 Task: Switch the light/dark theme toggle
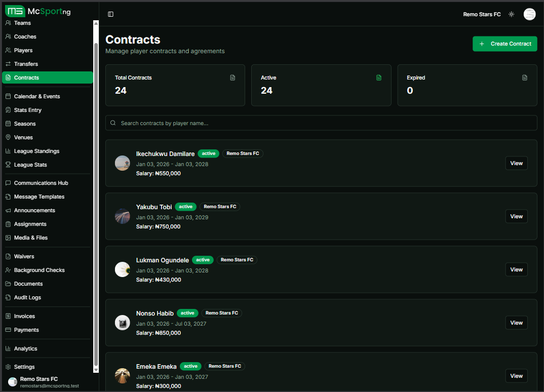tap(511, 14)
